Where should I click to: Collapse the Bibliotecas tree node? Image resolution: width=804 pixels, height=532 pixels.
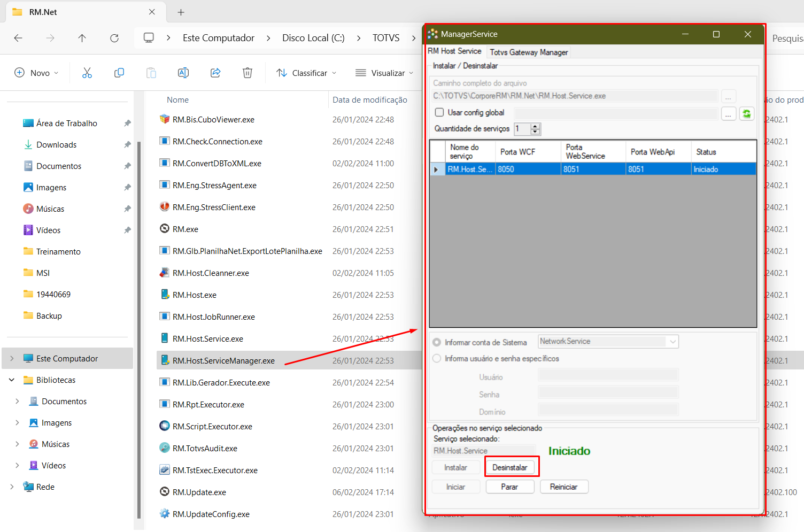[12, 380]
